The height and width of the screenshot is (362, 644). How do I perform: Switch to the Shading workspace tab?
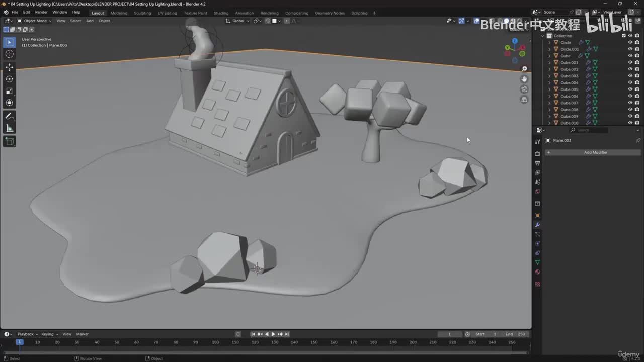point(221,13)
